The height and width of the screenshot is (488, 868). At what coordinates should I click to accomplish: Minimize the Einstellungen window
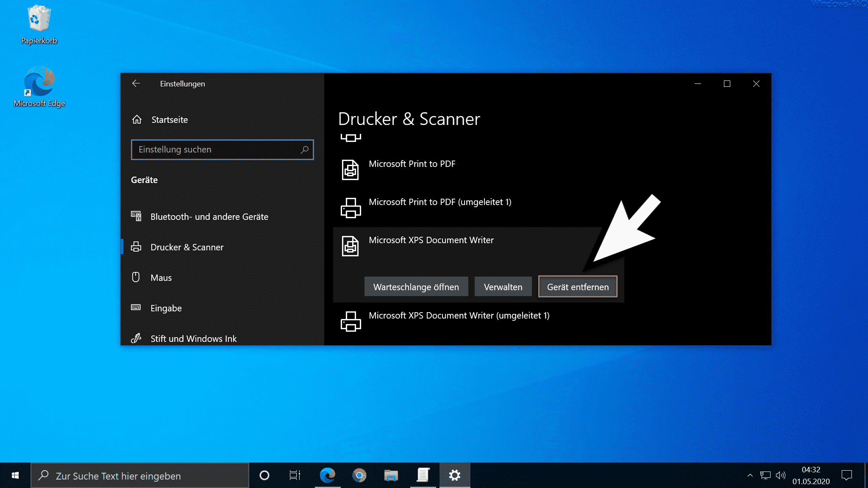[698, 83]
